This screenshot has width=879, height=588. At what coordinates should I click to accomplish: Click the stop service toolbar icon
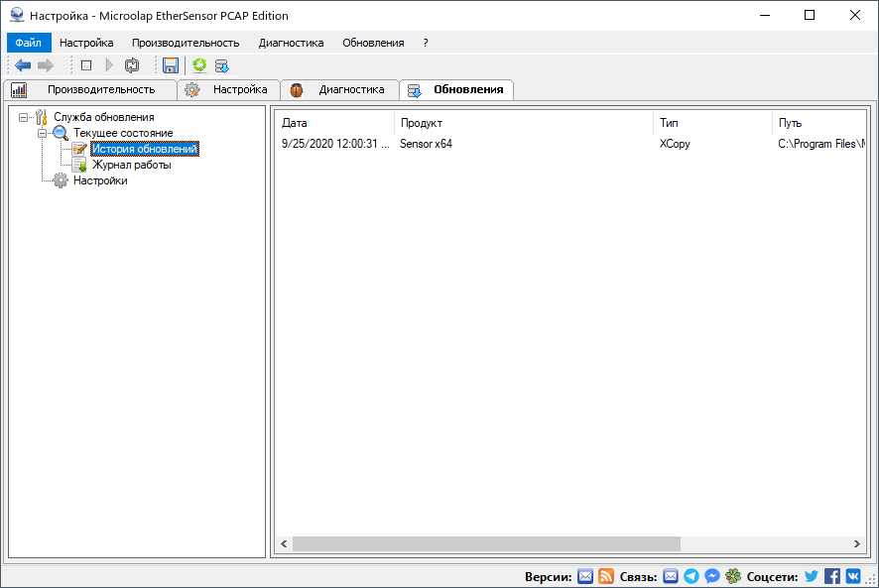[86, 65]
